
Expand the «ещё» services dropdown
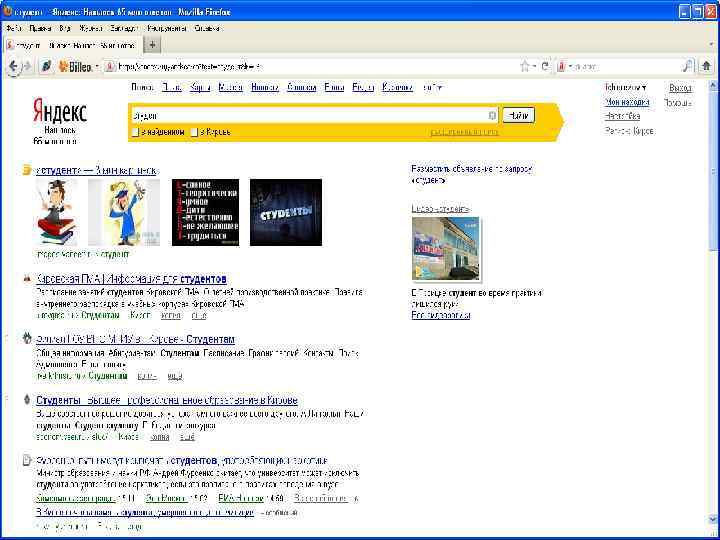tap(432, 87)
